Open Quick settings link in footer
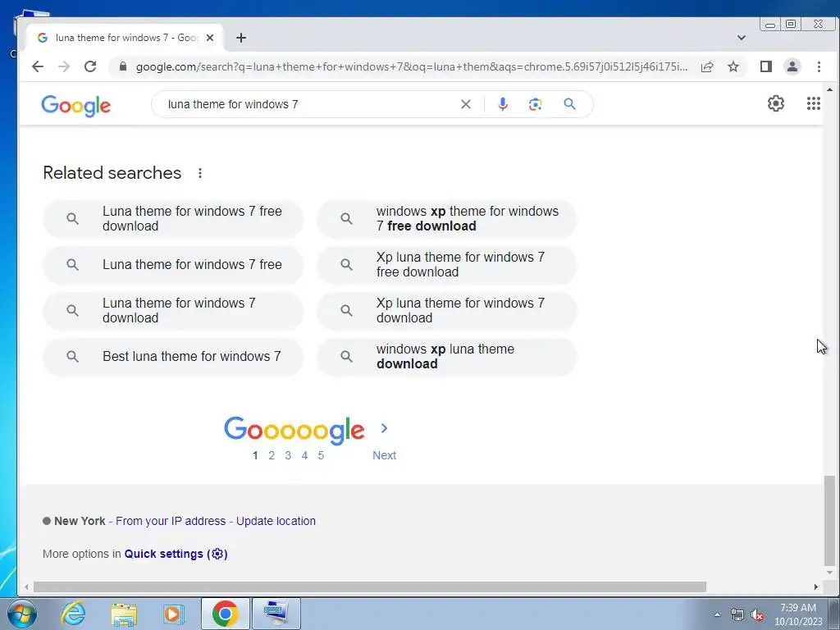This screenshot has height=630, width=840. 176,554
